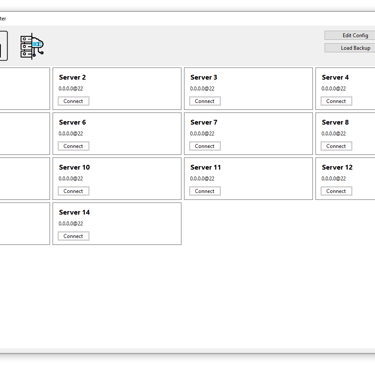Connect to Server 2

point(73,101)
